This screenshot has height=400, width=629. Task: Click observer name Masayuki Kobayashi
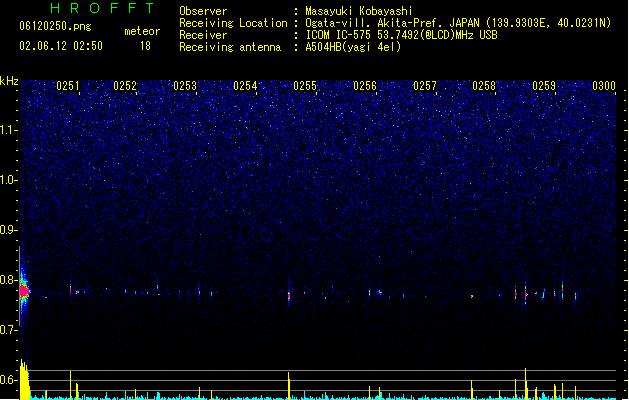(x=359, y=11)
